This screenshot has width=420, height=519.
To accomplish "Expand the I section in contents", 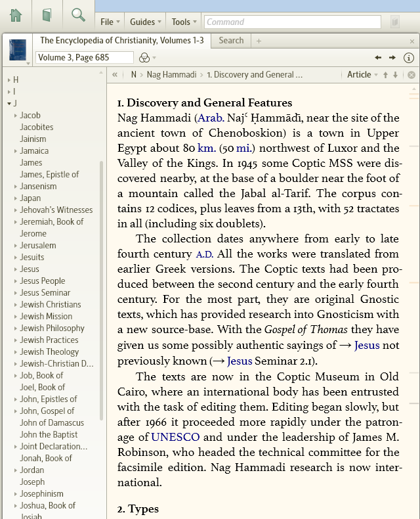I will pos(9,92).
